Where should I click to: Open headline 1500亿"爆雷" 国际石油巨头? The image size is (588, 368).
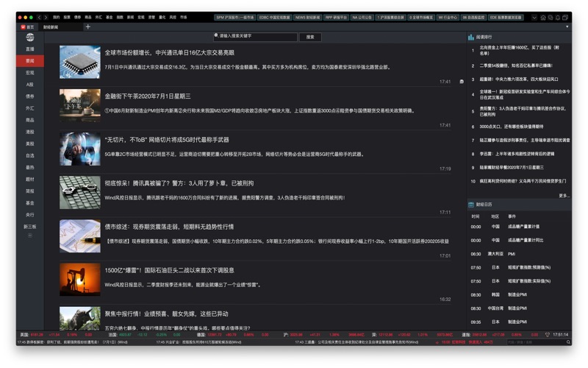170,270
